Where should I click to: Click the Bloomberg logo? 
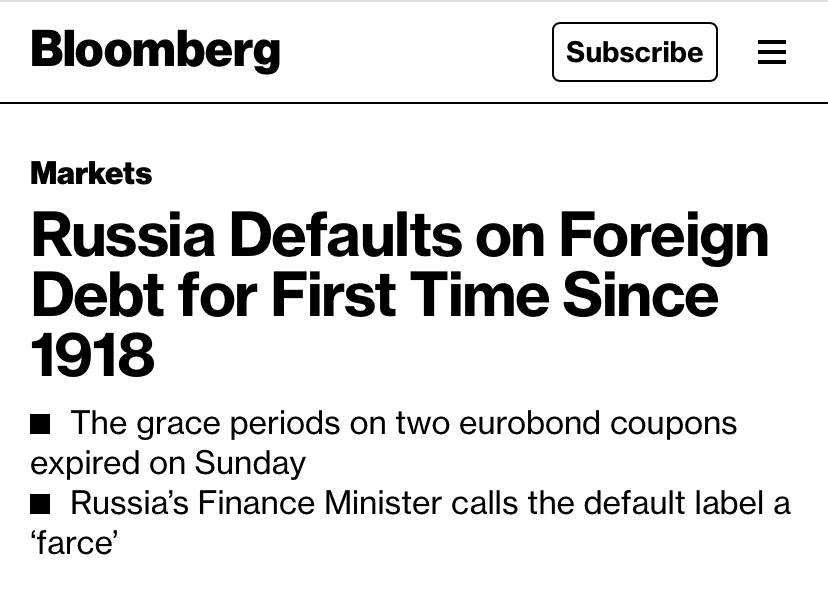[x=155, y=51]
